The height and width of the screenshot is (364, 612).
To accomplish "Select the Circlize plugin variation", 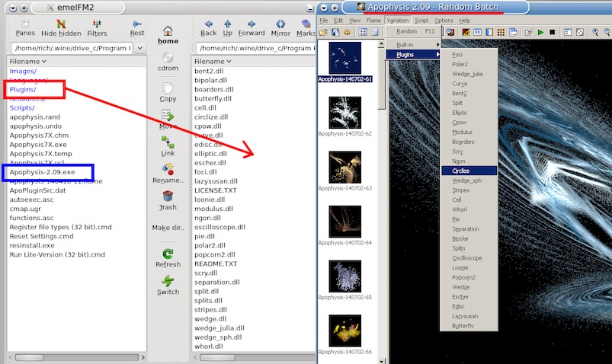I will (x=469, y=171).
